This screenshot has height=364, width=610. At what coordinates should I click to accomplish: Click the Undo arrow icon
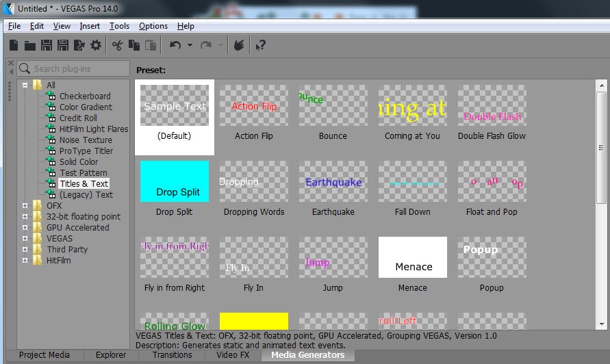click(x=175, y=45)
